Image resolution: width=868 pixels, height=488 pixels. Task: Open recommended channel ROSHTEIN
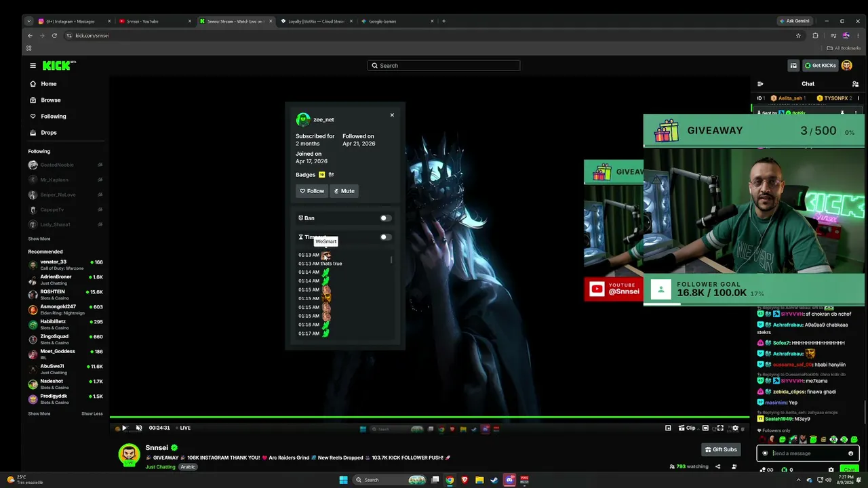coord(66,295)
